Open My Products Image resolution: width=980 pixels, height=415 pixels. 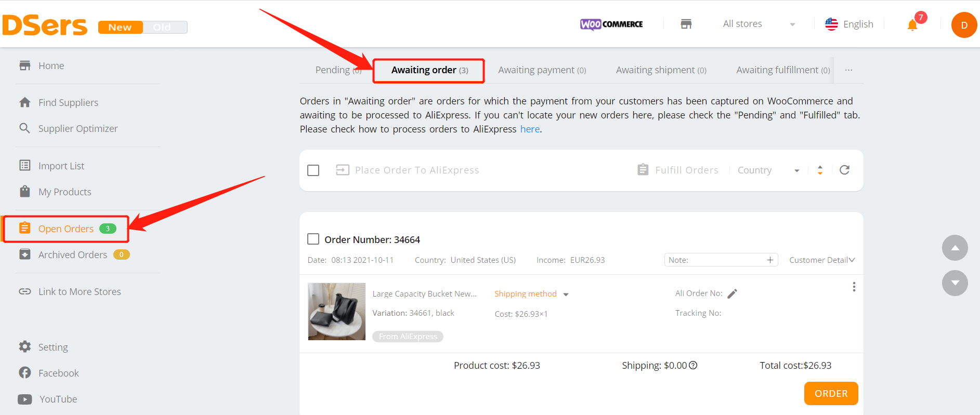click(65, 192)
